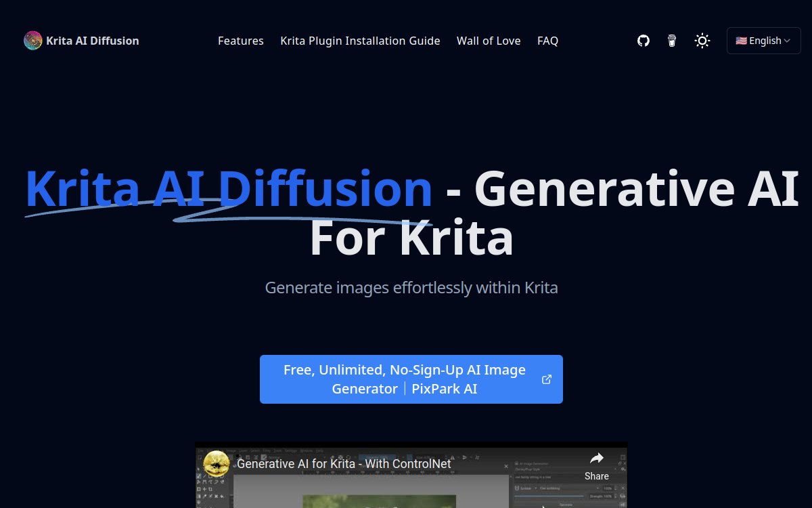Click the Krita AI Diffusion logo image
Screen dimensions: 812x508
pyautogui.click(x=32, y=41)
